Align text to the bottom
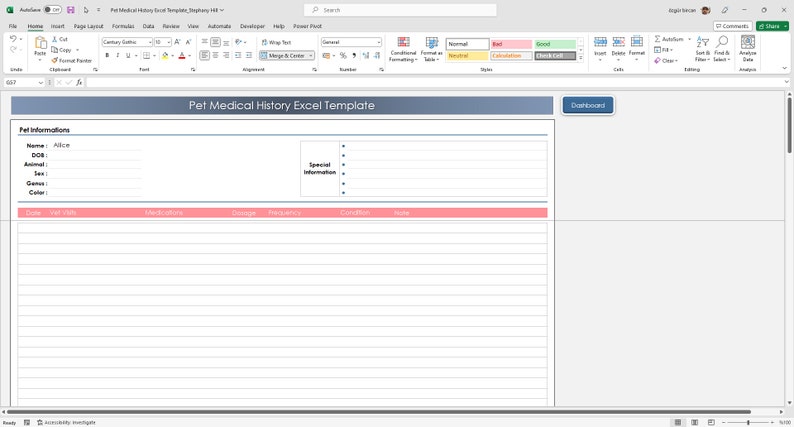The image size is (794, 427). tap(226, 42)
